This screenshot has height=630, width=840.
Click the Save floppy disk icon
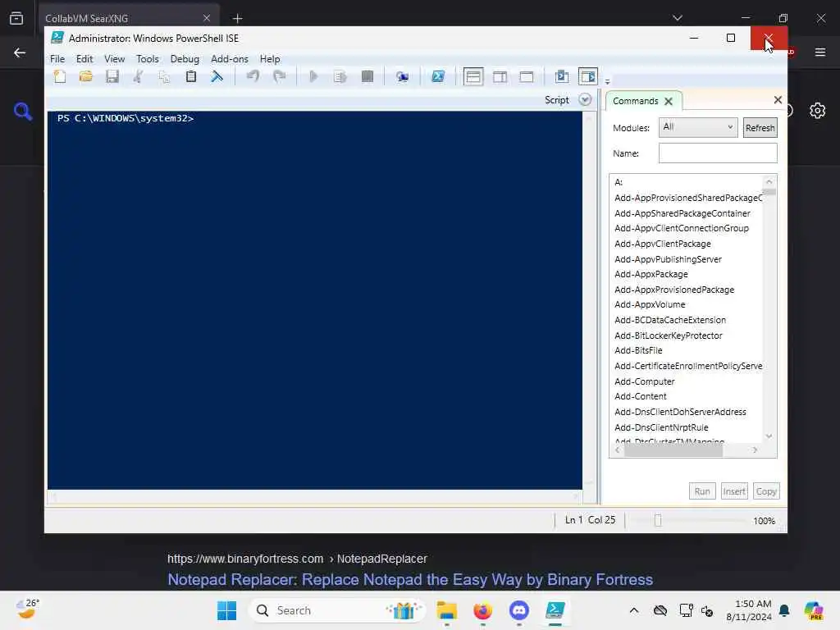pos(112,76)
